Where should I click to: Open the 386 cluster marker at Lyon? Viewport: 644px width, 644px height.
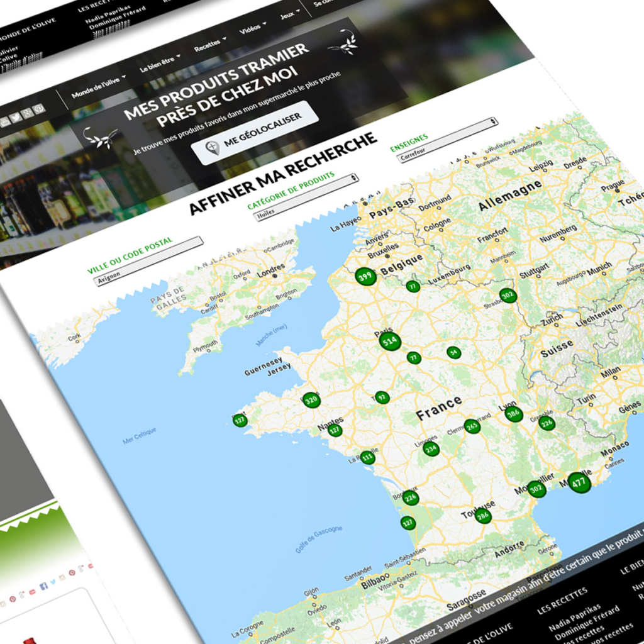(514, 414)
